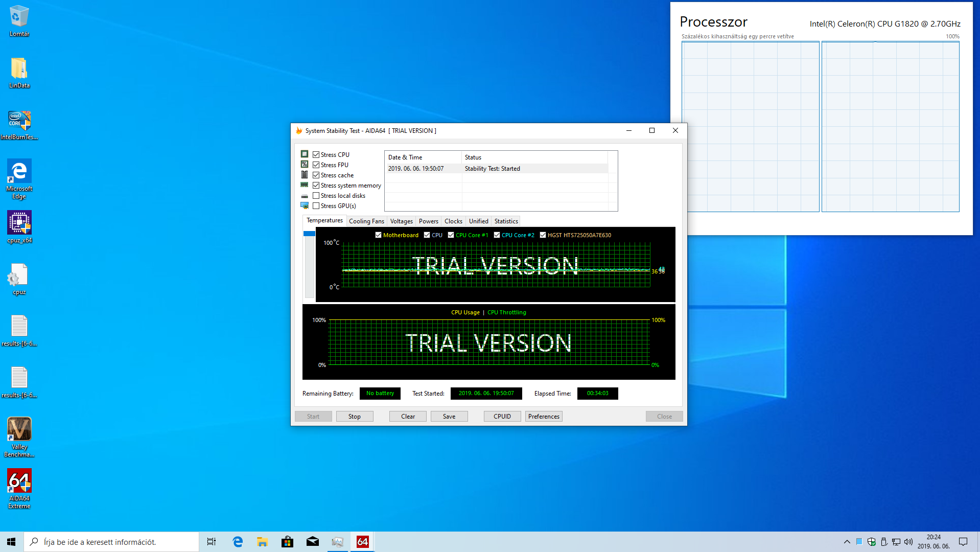This screenshot has width=980, height=552.
Task: Switch to AIDA64 taskbar button
Action: (x=363, y=542)
